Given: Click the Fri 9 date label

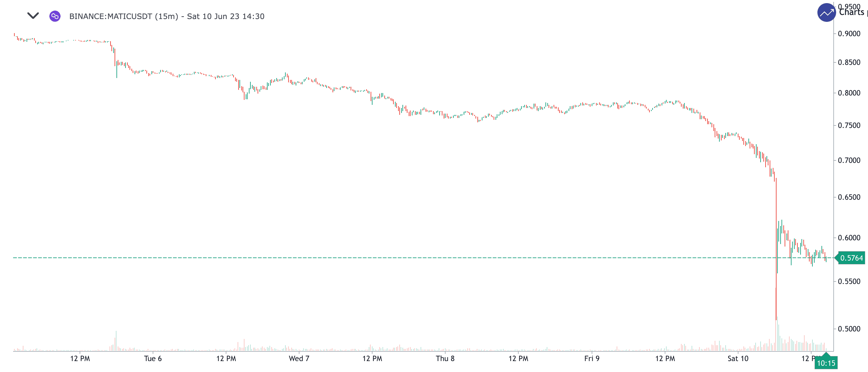Looking at the screenshot, I should 592,359.
